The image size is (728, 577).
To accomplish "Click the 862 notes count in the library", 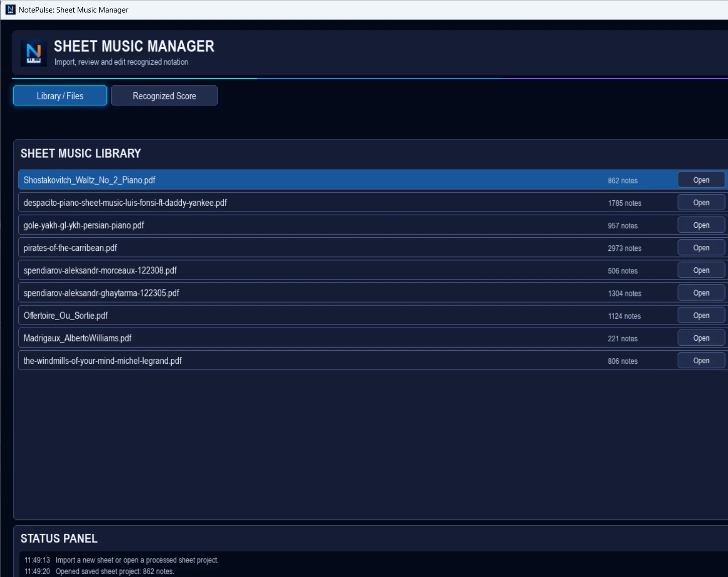I will 623,181.
